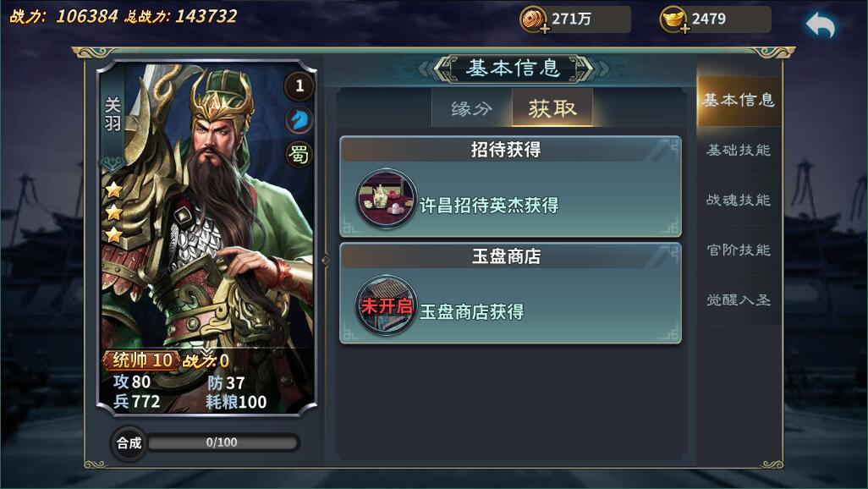868x489 pixels.
Task: Open the 觉醒入圣 side tab
Action: coord(739,299)
